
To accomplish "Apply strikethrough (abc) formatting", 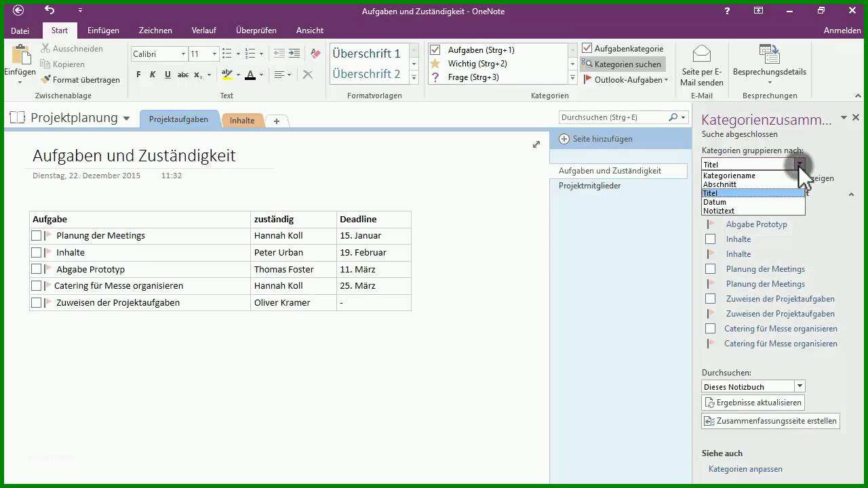I will 183,75.
